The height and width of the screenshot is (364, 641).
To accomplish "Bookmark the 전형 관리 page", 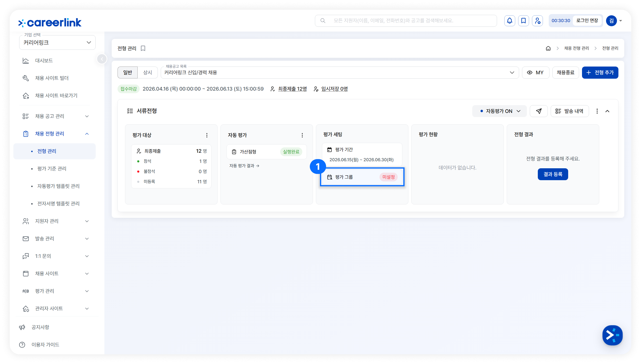I will coord(143,48).
